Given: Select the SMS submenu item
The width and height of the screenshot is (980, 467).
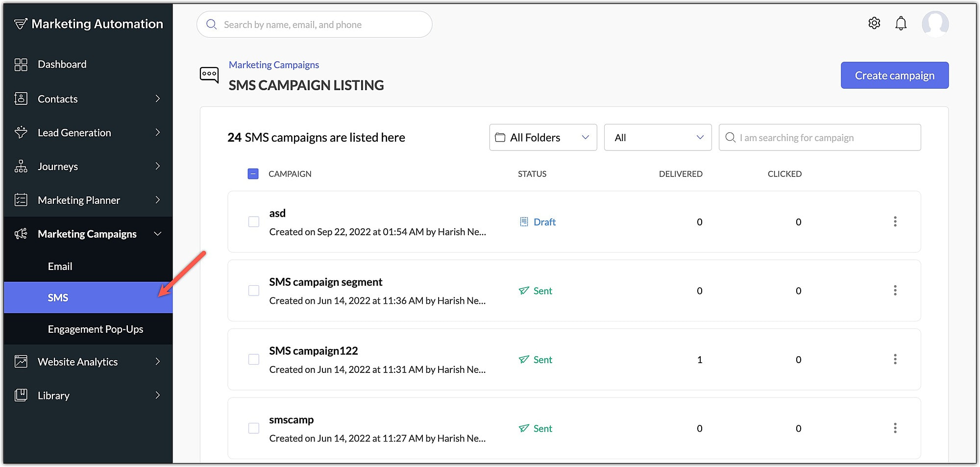Looking at the screenshot, I should (88, 297).
